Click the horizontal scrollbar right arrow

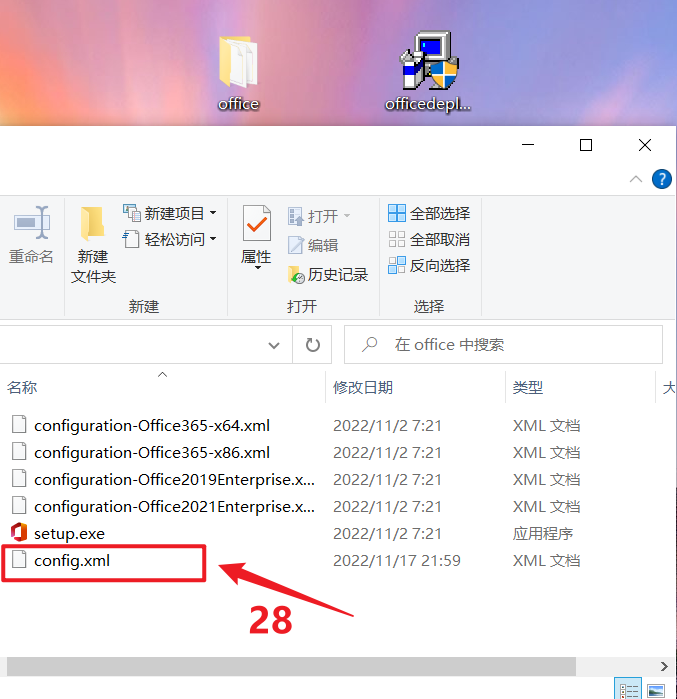click(x=664, y=666)
